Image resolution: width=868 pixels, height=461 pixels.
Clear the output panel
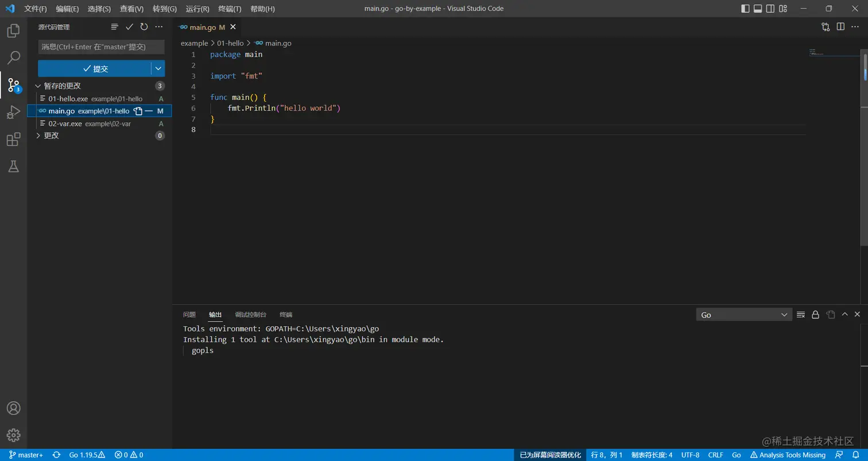click(801, 315)
